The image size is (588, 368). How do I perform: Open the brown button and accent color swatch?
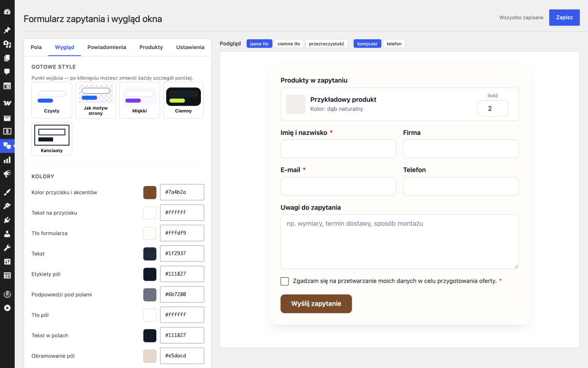click(150, 192)
